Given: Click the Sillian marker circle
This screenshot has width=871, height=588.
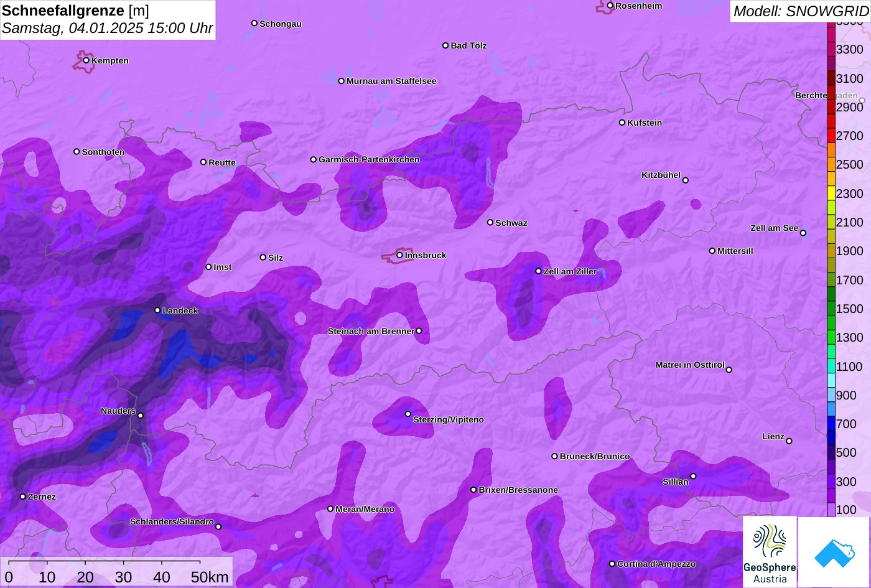Looking at the screenshot, I should click(x=693, y=477).
